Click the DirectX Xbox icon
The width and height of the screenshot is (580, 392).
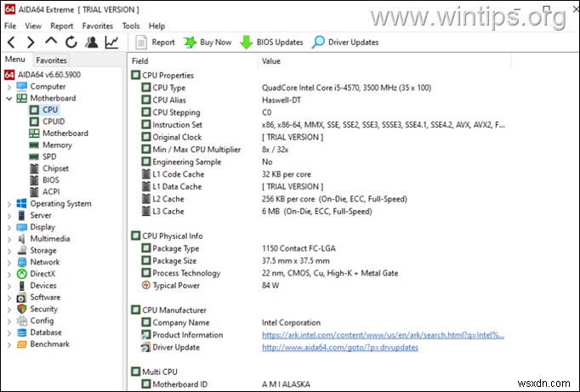tap(22, 274)
